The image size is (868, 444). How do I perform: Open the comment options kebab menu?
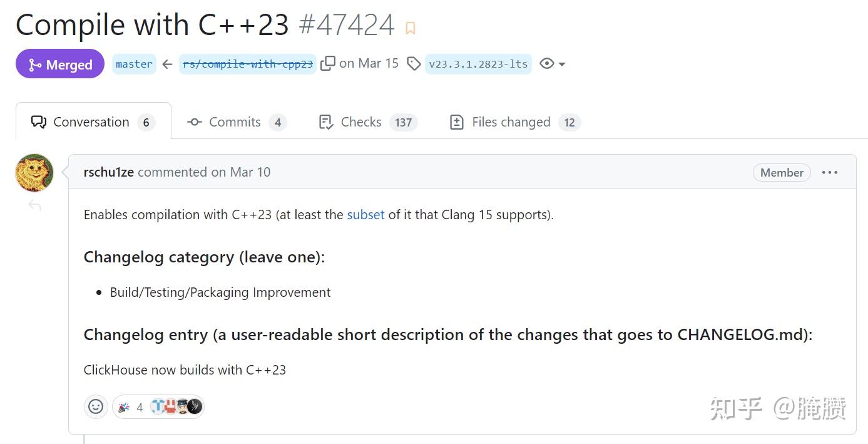[830, 172]
